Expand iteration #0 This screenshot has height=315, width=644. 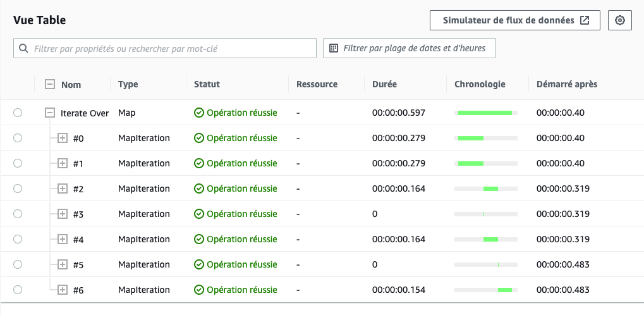62,138
